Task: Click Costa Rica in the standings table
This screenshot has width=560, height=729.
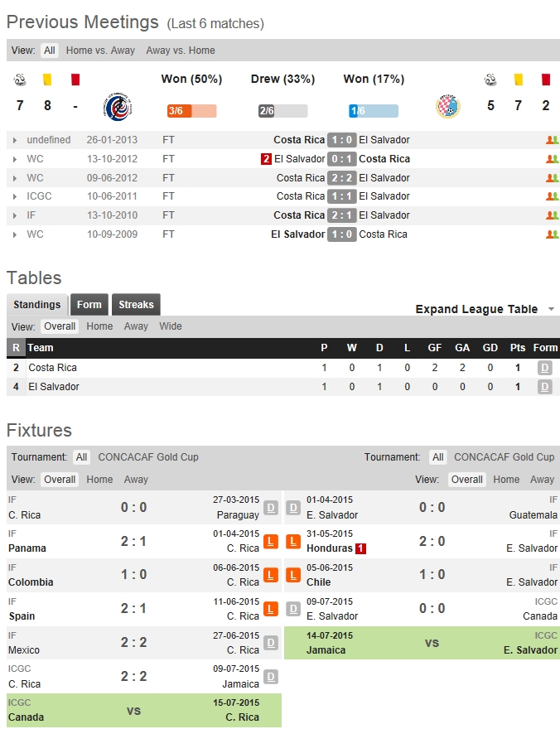Action: (52, 368)
